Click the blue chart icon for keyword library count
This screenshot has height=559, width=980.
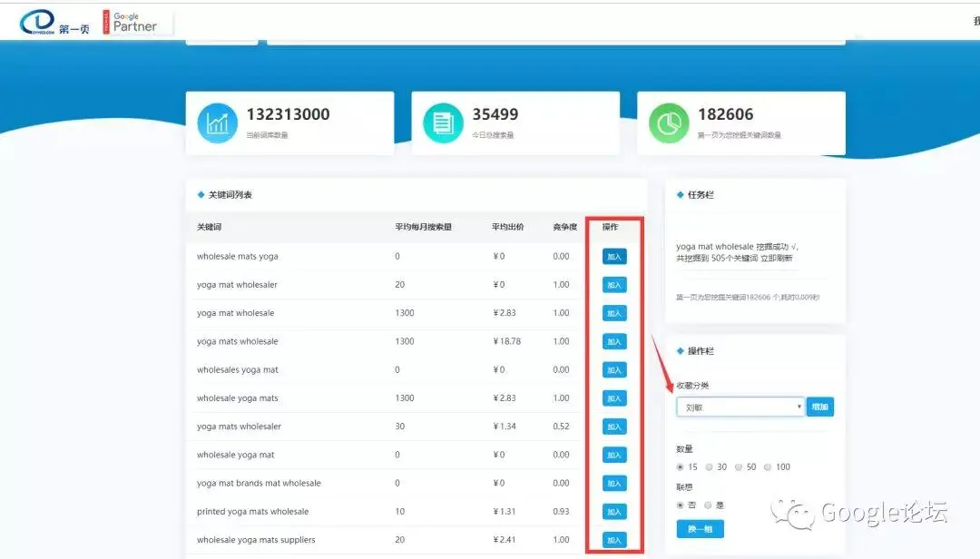tap(217, 124)
